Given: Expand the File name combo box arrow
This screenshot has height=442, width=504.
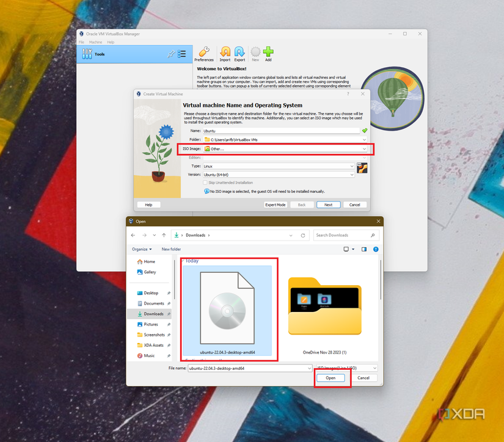Looking at the screenshot, I should [309, 369].
